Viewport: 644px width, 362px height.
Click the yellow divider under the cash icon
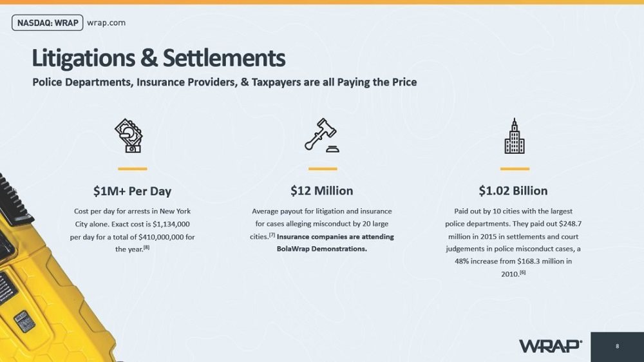132,169
